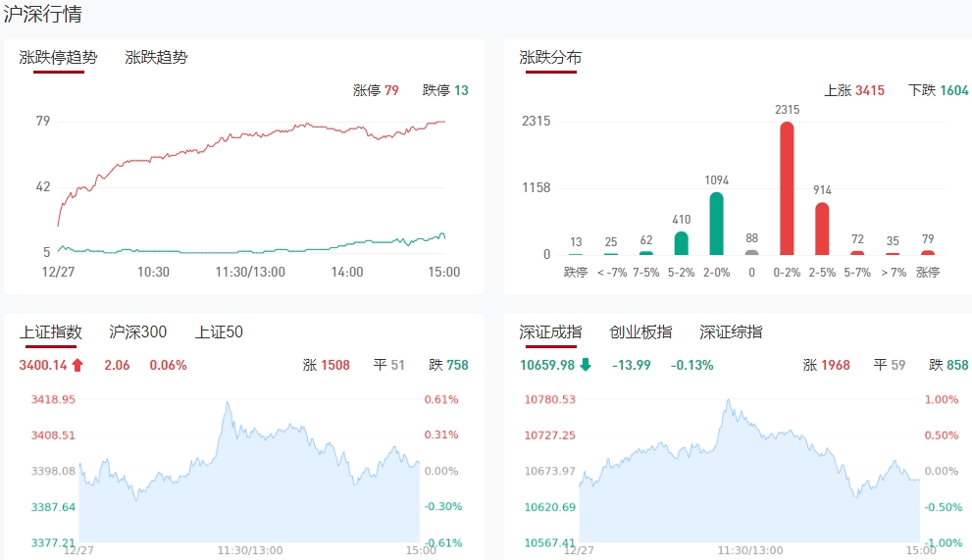Click the gray bar labeled 88
The image size is (972, 560).
tap(751, 252)
